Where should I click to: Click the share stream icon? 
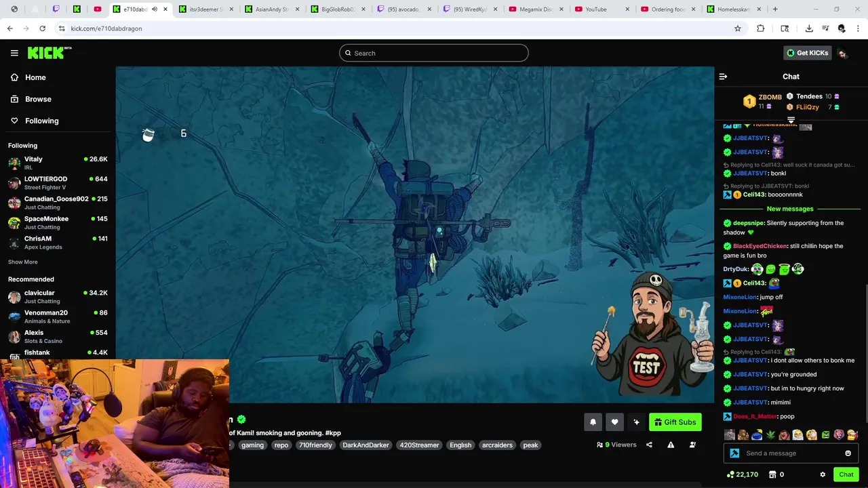pyautogui.click(x=649, y=445)
